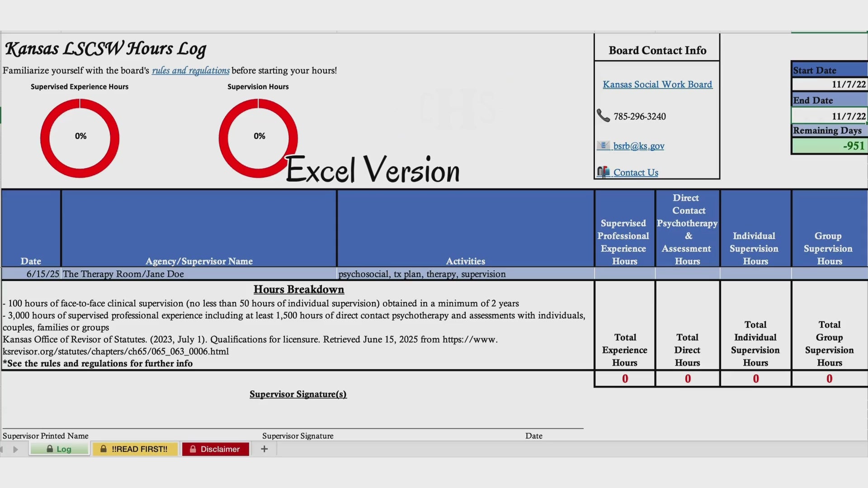Select Supervised Professional Experience Hours header
Image resolution: width=868 pixels, height=488 pixels.
point(625,228)
